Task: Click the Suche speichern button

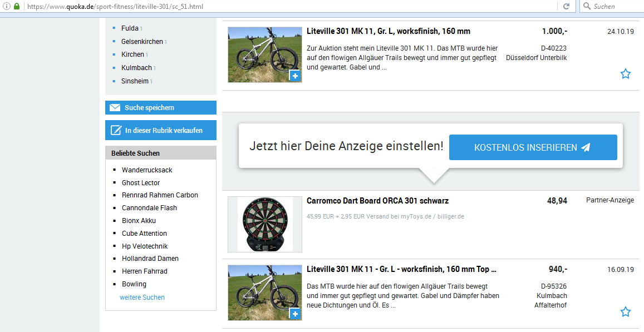Action: tap(160, 108)
